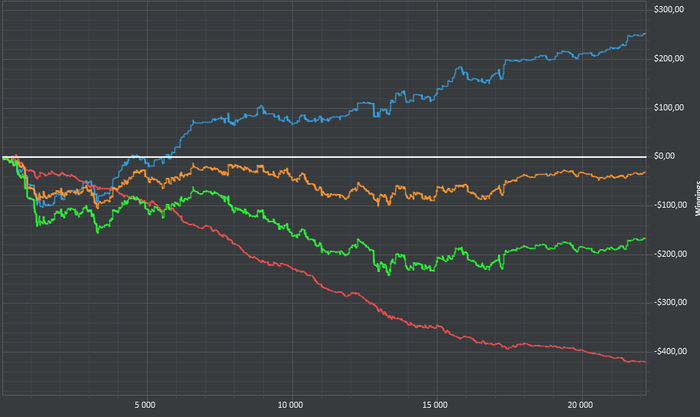The image size is (700, 417).
Task: Click the 20 000 hands axis label
Action: coord(580,405)
